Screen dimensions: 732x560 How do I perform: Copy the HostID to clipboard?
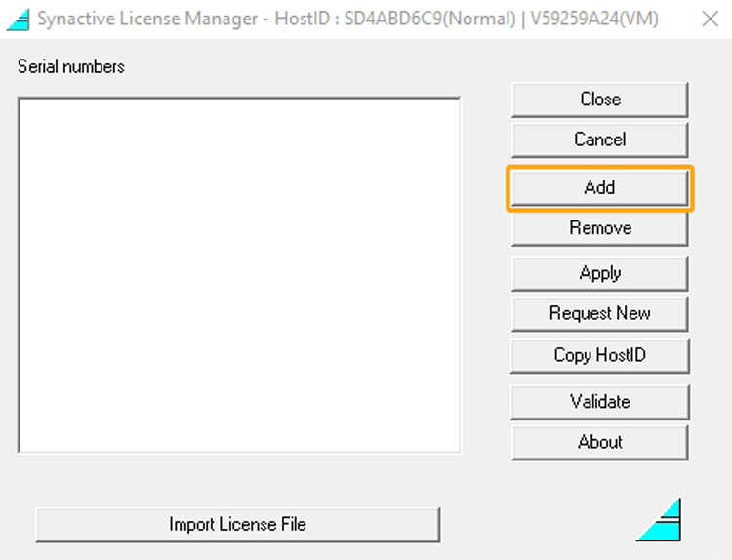pos(600,355)
